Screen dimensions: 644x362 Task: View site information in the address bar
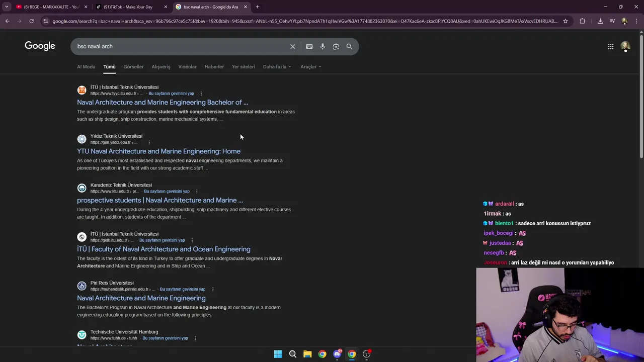coord(46,21)
